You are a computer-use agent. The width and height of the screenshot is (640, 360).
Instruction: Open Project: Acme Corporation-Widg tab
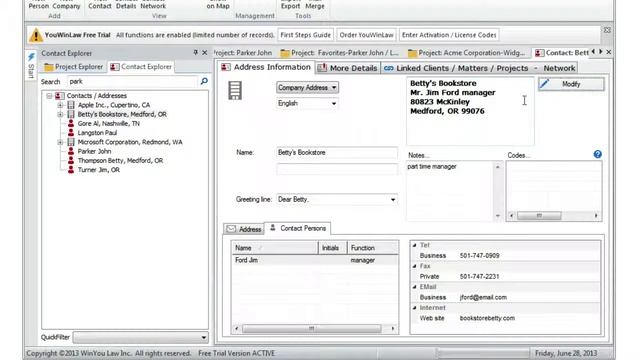467,53
